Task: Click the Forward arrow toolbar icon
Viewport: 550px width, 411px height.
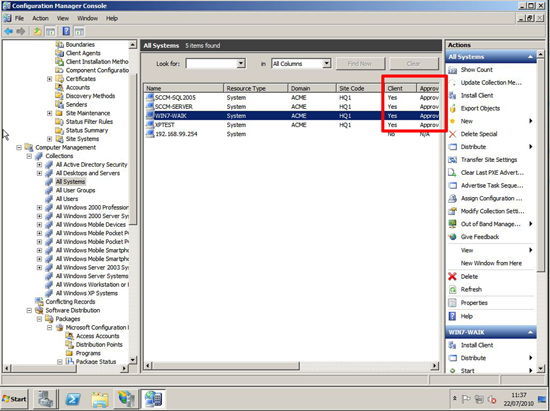Action: (x=21, y=32)
